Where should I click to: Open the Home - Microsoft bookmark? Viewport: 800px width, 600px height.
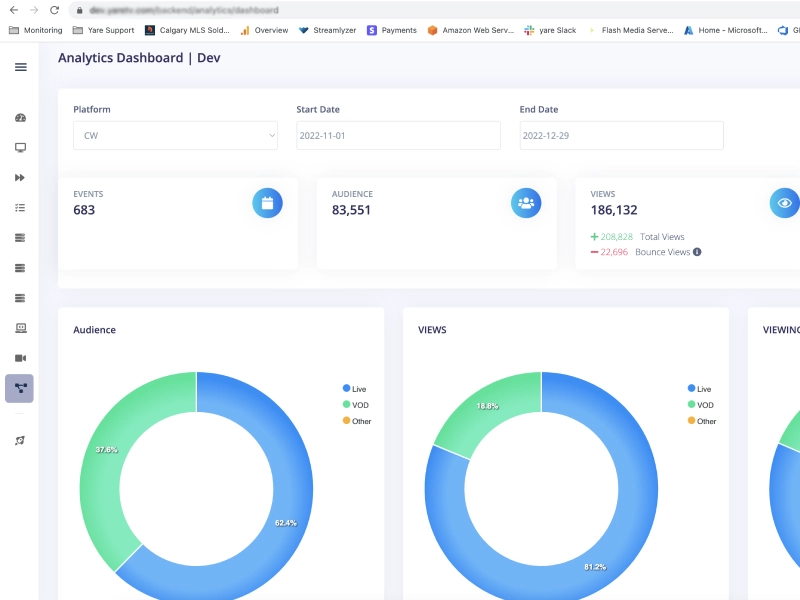(726, 30)
